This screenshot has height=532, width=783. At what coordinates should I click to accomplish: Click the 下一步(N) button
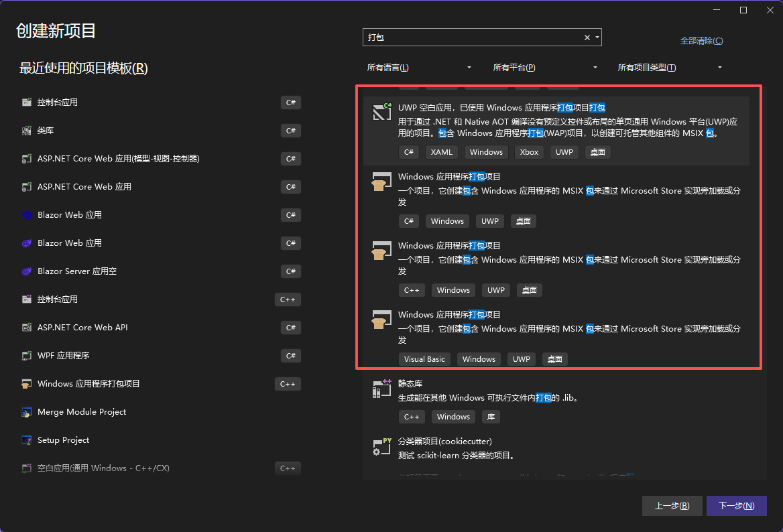pyautogui.click(x=737, y=506)
